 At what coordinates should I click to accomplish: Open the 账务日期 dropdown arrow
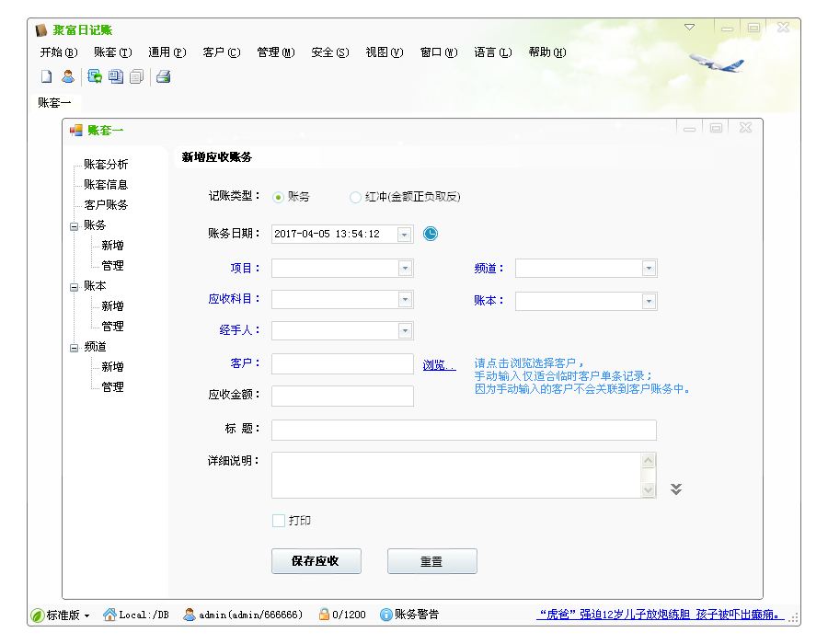coord(405,235)
